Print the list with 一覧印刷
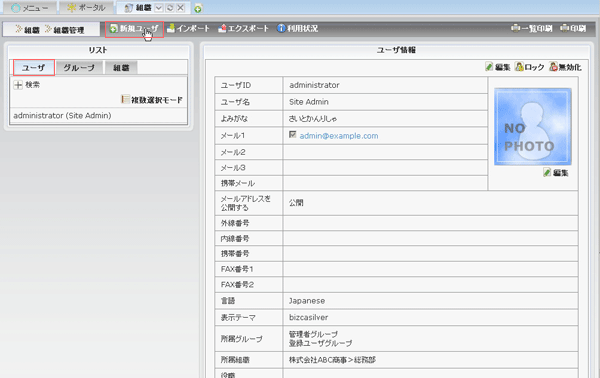 pyautogui.click(x=532, y=28)
